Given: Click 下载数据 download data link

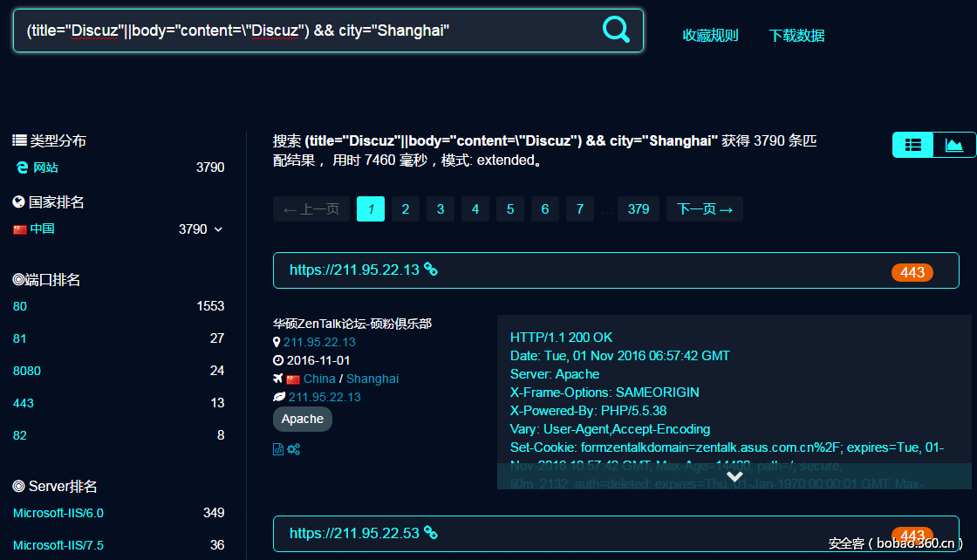Looking at the screenshot, I should [796, 36].
